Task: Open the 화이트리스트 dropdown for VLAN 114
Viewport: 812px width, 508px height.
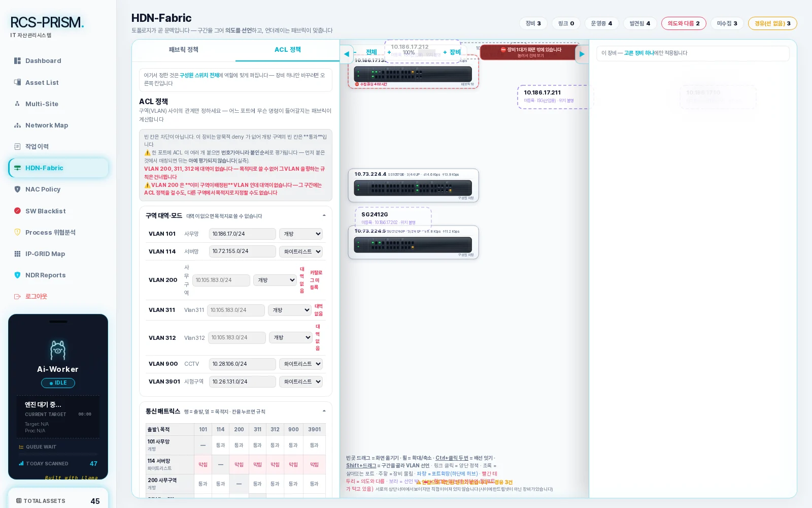Action: pyautogui.click(x=301, y=251)
